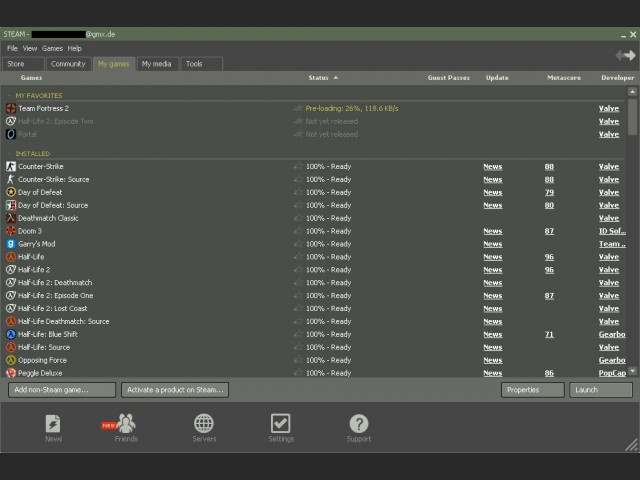Open the Friends icon
Screen dimensions: 640x480
click(x=126, y=423)
